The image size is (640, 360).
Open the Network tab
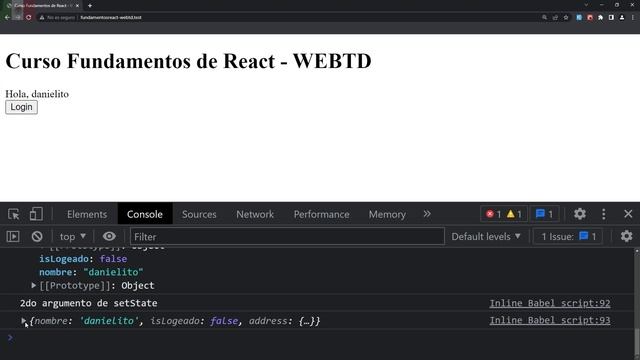[255, 214]
